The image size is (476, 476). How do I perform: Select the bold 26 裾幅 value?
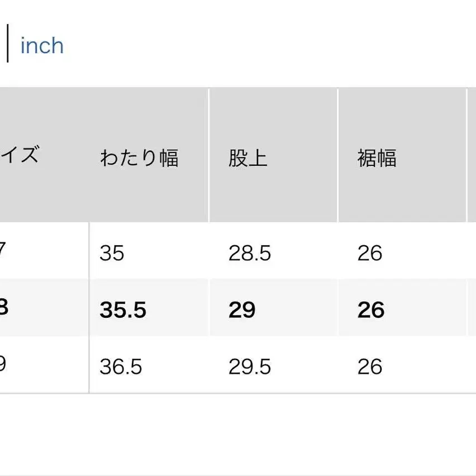[x=371, y=310]
